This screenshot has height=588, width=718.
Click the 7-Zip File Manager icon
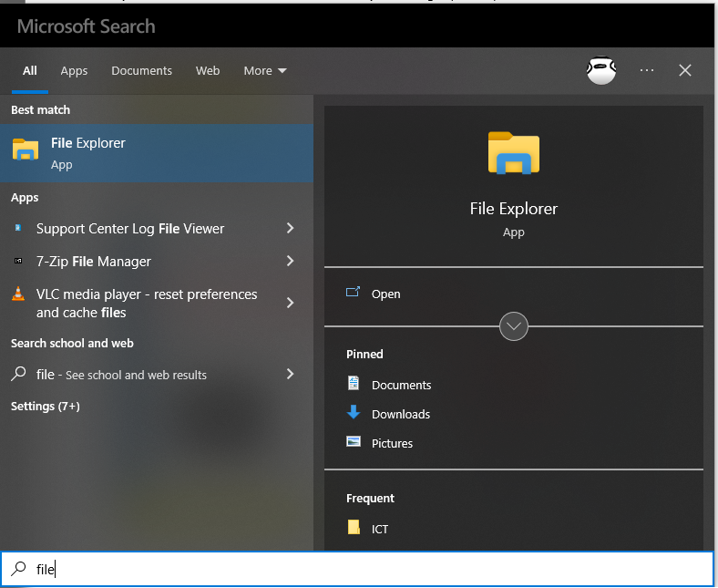tap(18, 261)
